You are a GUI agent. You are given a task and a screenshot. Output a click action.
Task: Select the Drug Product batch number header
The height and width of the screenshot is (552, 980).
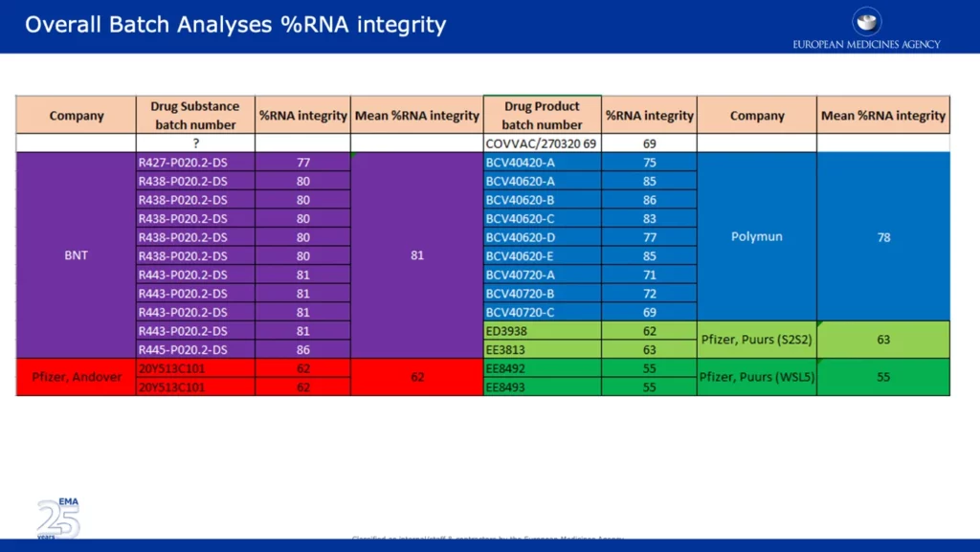pos(542,115)
